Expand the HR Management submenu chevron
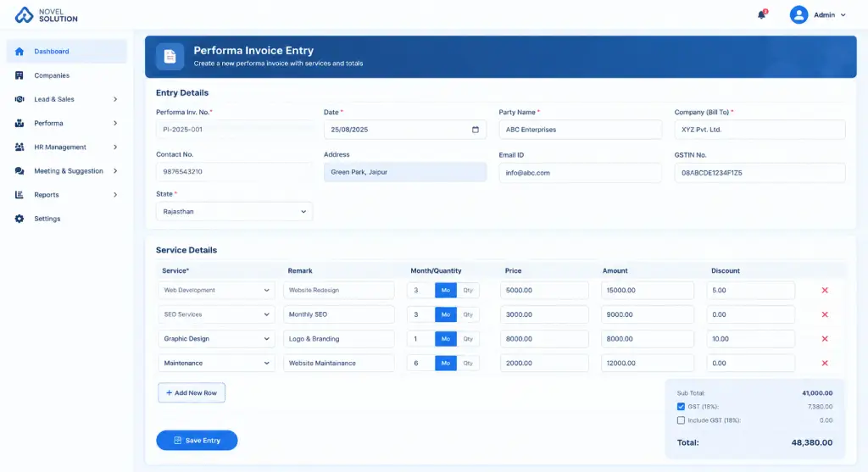Viewport: 868px width, 472px height. (115, 147)
